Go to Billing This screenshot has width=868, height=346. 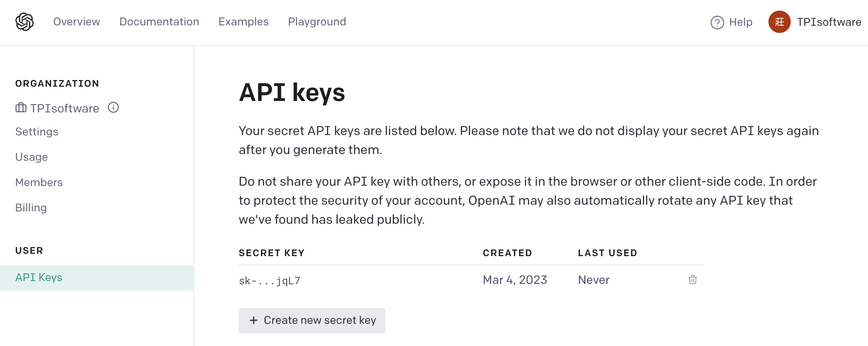[31, 208]
